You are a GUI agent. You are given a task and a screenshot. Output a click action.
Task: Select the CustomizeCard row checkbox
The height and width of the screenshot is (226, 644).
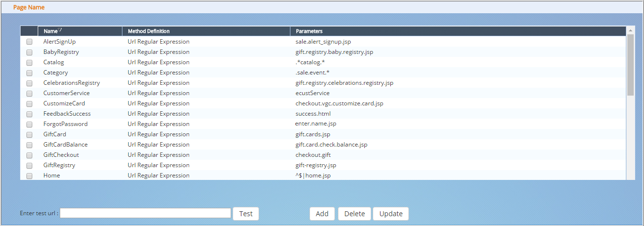pyautogui.click(x=29, y=103)
